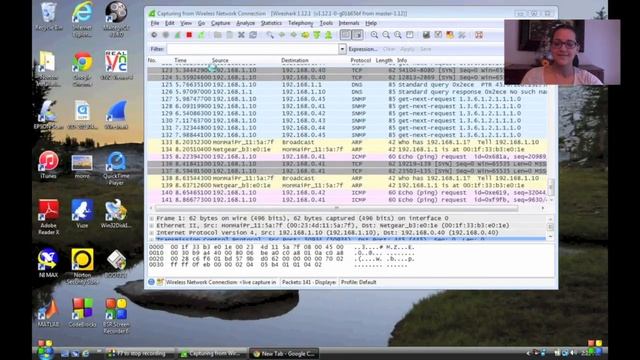
Task: Open a capture file via folder icon
Action: click(x=218, y=35)
